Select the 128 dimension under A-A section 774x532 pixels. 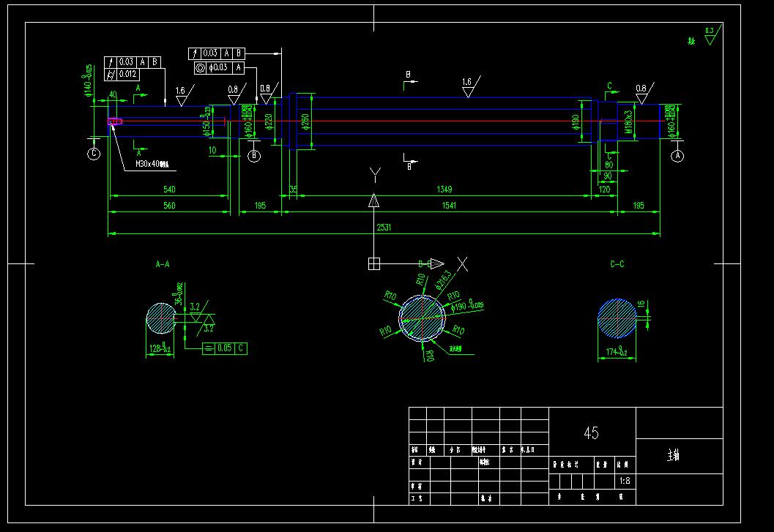pos(160,348)
